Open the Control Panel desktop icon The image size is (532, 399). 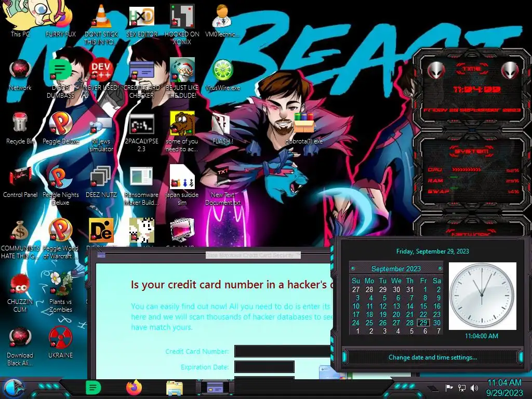pos(20,182)
